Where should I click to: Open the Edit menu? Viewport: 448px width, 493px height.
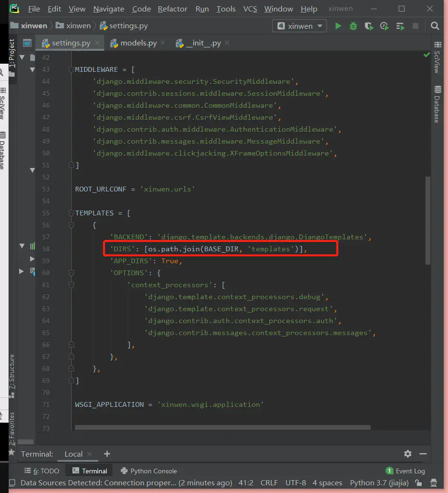click(55, 9)
